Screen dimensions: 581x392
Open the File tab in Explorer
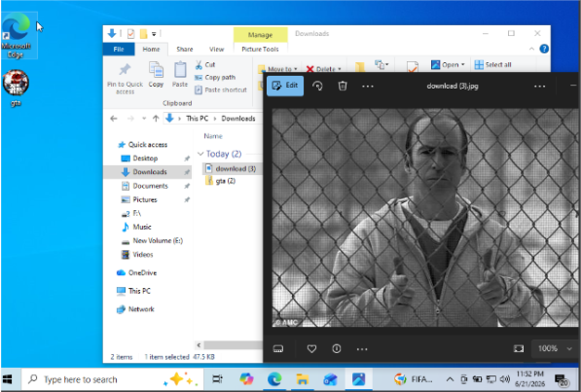(119, 49)
